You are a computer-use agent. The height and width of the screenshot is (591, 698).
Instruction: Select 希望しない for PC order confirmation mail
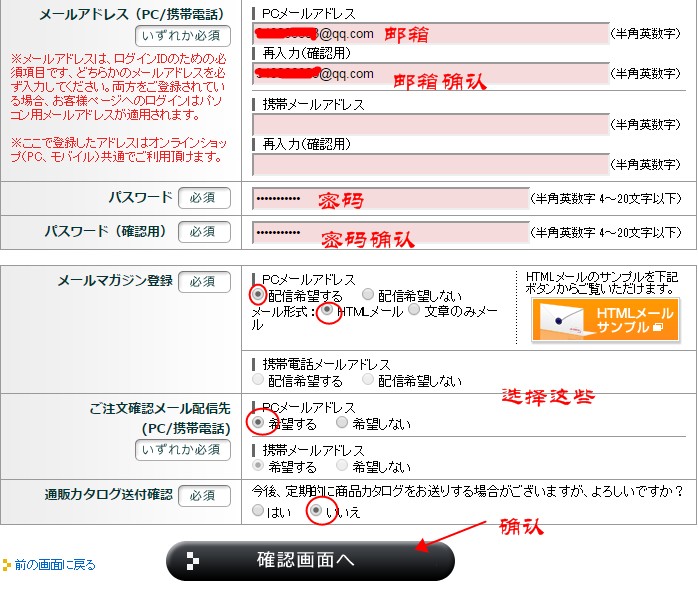coord(342,423)
